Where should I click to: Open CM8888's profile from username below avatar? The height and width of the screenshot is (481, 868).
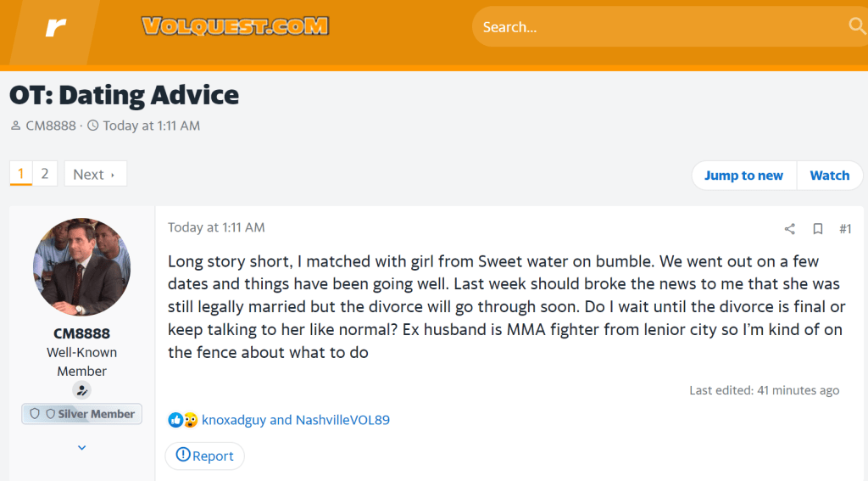(x=81, y=333)
